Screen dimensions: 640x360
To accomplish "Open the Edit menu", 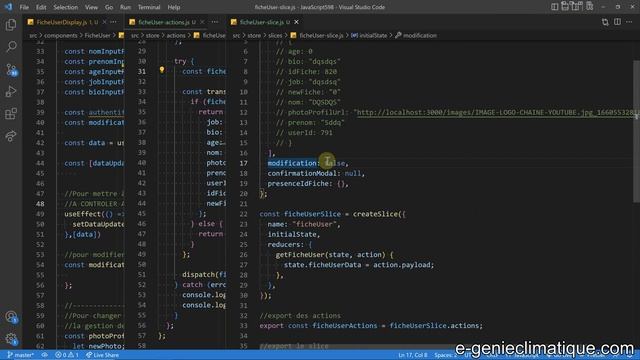I will point(41,7).
